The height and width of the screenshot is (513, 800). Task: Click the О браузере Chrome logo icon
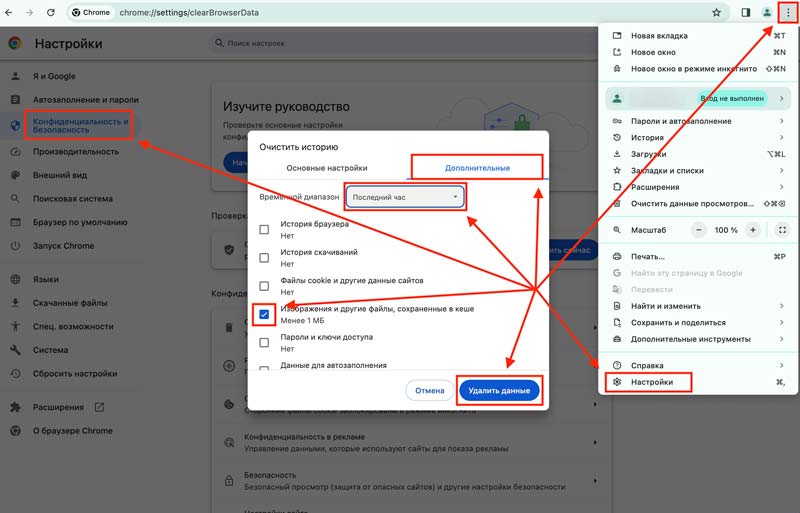click(15, 430)
